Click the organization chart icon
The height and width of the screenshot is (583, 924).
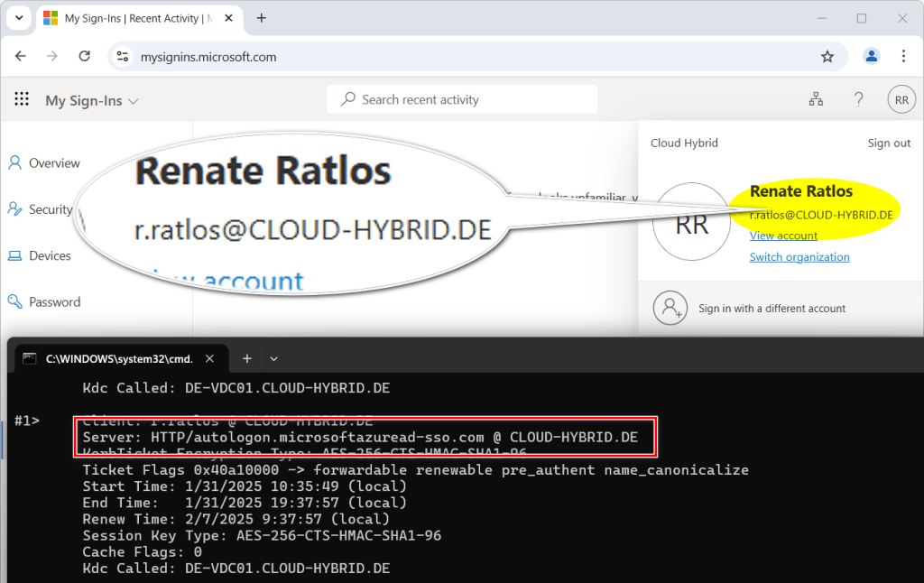[x=816, y=100]
